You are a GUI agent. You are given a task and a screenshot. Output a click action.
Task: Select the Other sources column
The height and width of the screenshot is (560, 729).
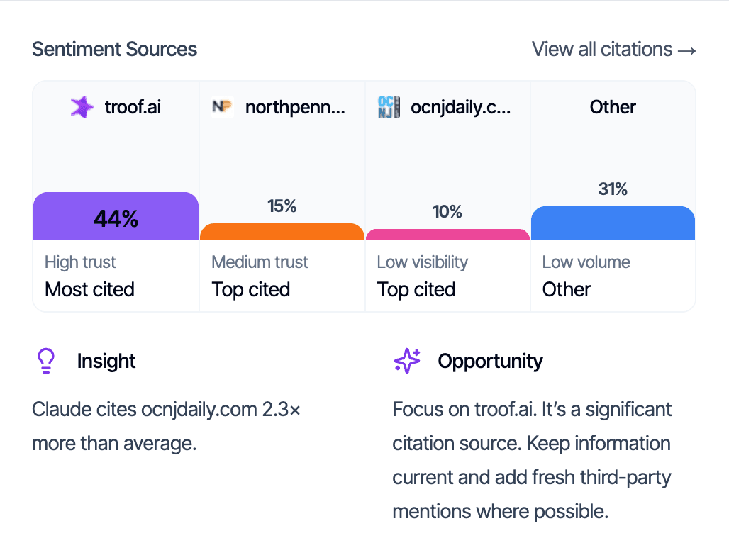point(612,142)
